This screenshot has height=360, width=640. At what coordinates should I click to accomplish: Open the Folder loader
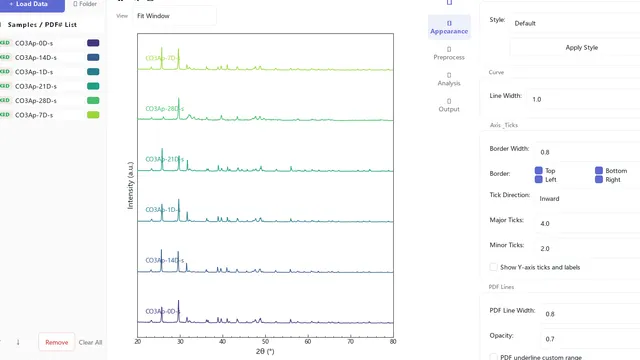coord(85,4)
